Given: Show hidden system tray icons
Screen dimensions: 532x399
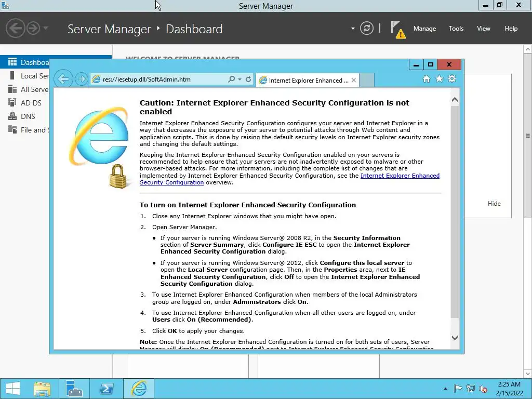Looking at the screenshot, I should pyautogui.click(x=445, y=389).
